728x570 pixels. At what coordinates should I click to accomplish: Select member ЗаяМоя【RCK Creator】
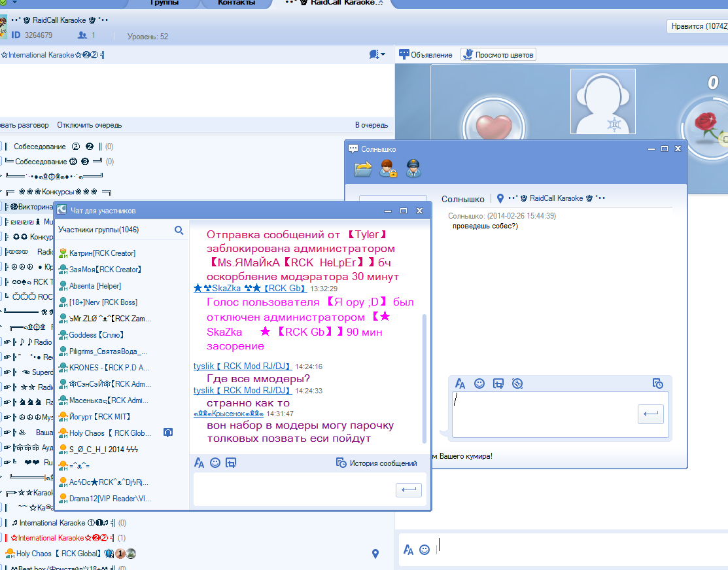pos(105,270)
